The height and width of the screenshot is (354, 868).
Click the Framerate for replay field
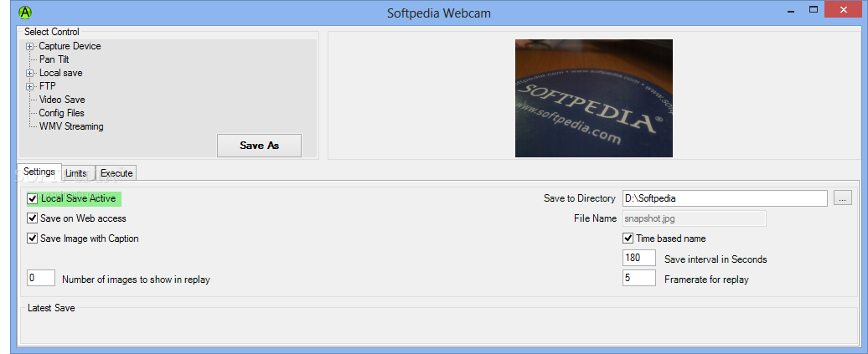tap(638, 278)
